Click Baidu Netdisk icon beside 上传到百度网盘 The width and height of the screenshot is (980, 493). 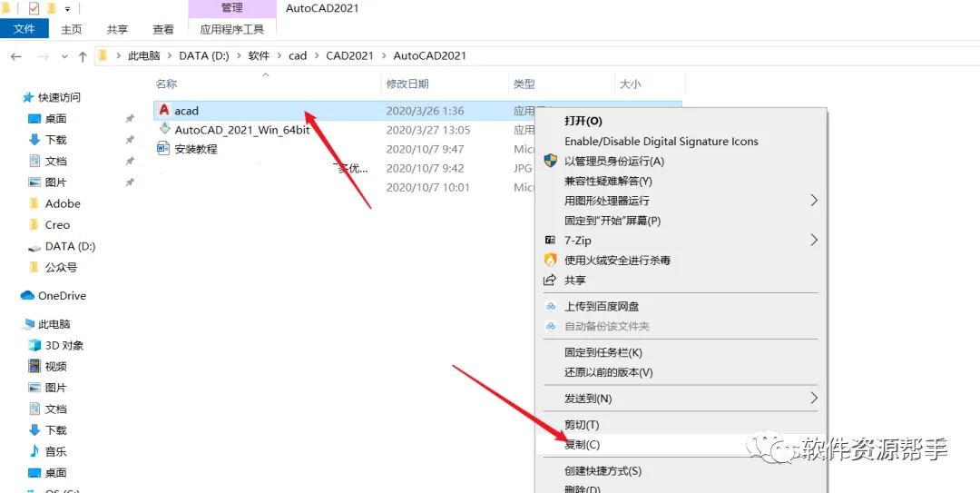(x=550, y=307)
